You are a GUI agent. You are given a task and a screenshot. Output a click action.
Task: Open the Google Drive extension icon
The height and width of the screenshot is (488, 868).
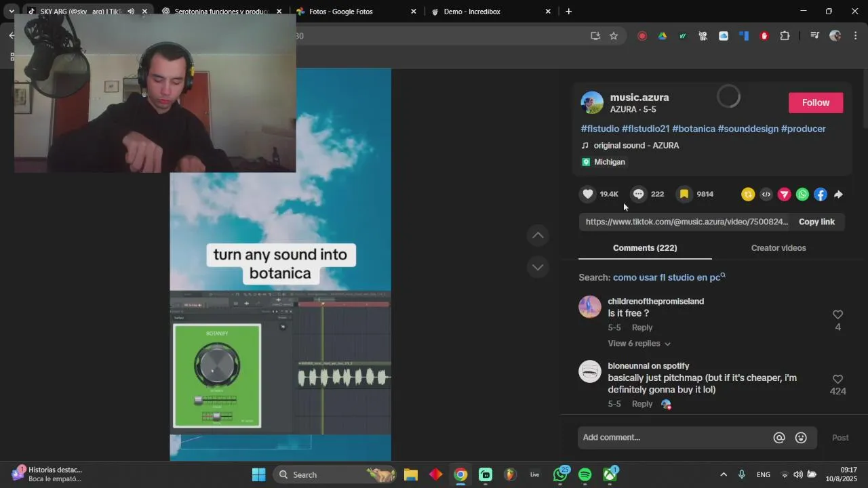click(663, 36)
